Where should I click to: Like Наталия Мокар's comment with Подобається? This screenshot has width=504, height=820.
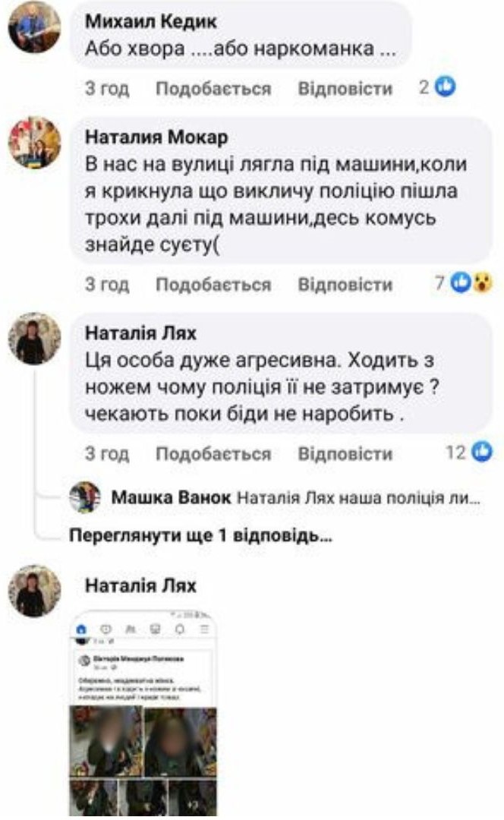click(x=213, y=285)
